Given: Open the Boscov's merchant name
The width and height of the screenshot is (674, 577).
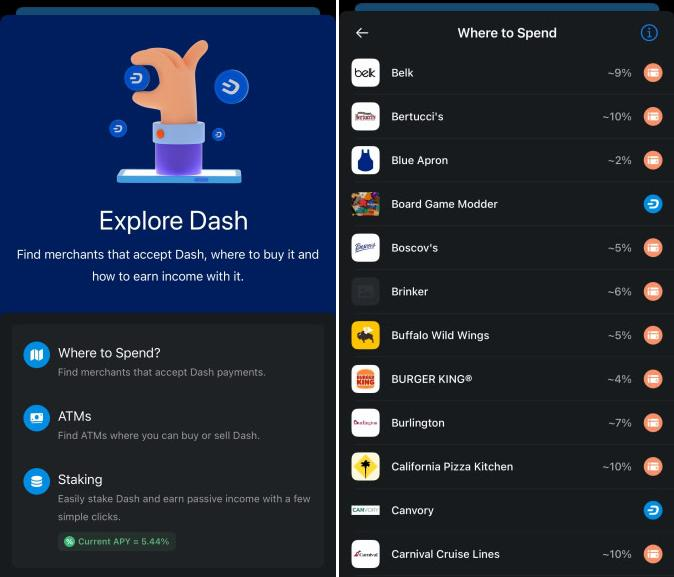Looking at the screenshot, I should click(x=414, y=248).
